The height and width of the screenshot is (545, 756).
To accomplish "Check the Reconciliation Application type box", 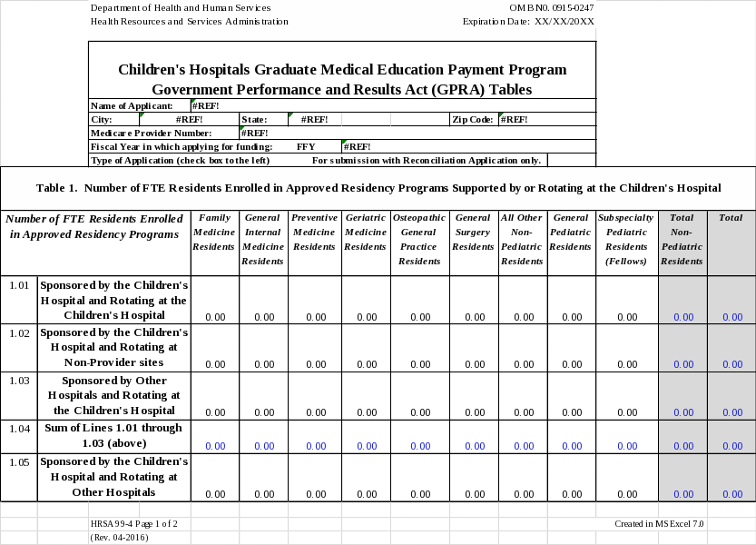I will point(572,161).
